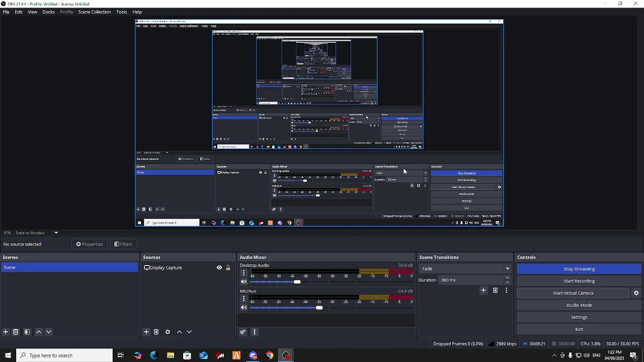
Task: Open the OBS Studio taskbar icon
Action: [286, 355]
